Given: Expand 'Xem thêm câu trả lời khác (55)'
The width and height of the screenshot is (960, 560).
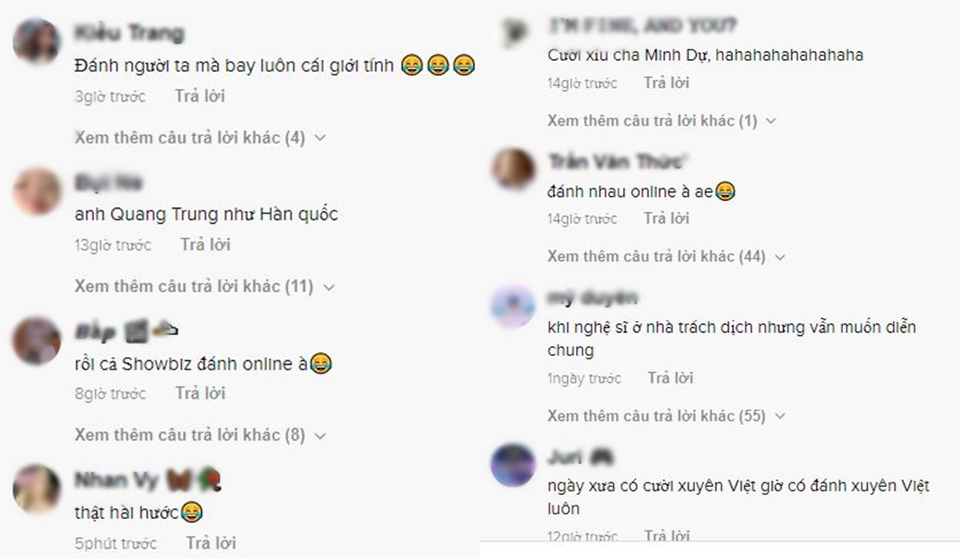Looking at the screenshot, I should (667, 416).
